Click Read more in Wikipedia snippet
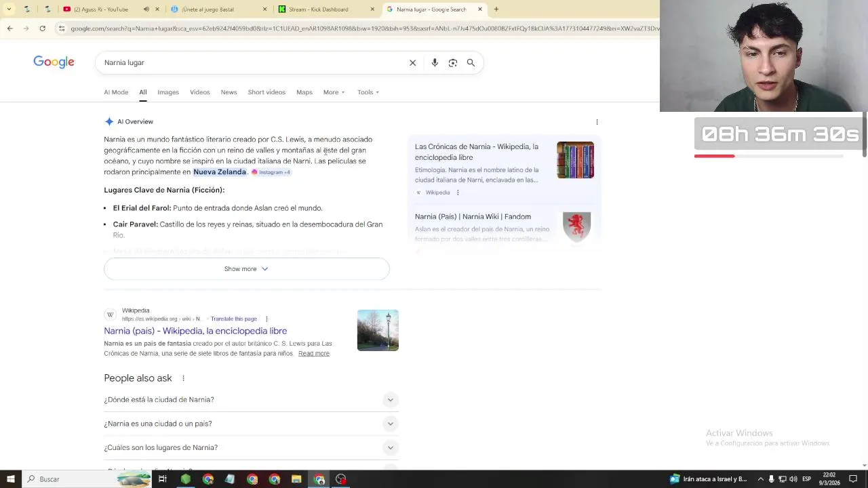This screenshot has height=488, width=868. point(314,354)
